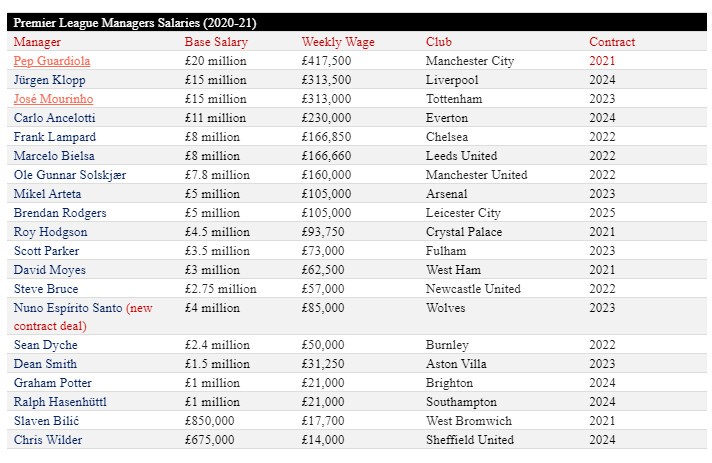
Task: Open the Pep Guardiola link
Action: pyautogui.click(x=51, y=61)
